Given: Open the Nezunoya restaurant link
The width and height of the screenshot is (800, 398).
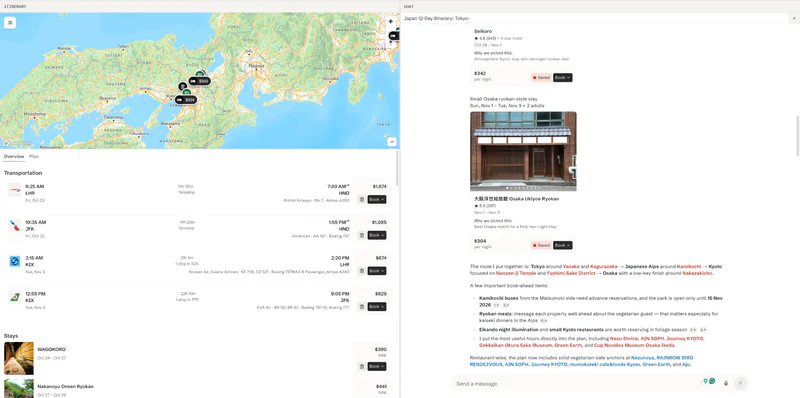Looking at the screenshot, I should [x=642, y=358].
